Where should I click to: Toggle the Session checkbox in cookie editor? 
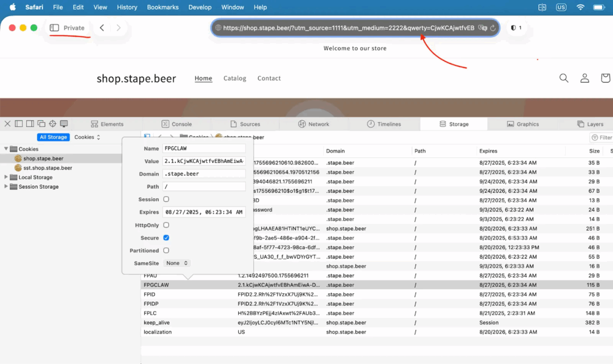click(166, 199)
